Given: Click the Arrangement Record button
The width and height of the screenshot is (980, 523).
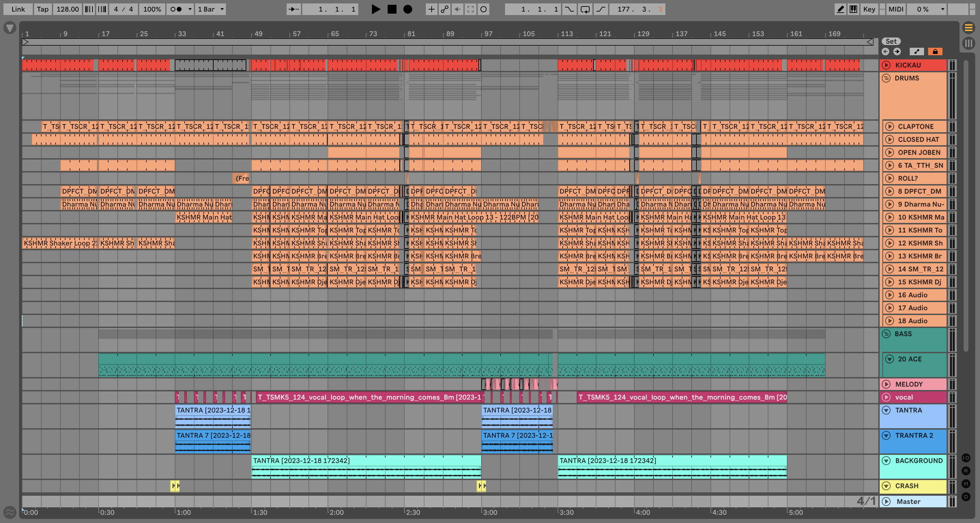Looking at the screenshot, I should click(407, 9).
